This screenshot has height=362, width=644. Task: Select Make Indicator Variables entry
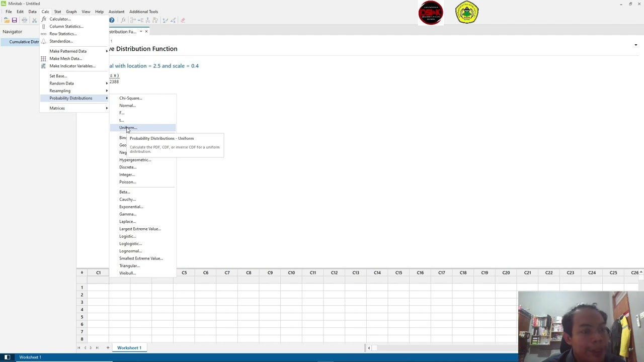click(x=74, y=66)
